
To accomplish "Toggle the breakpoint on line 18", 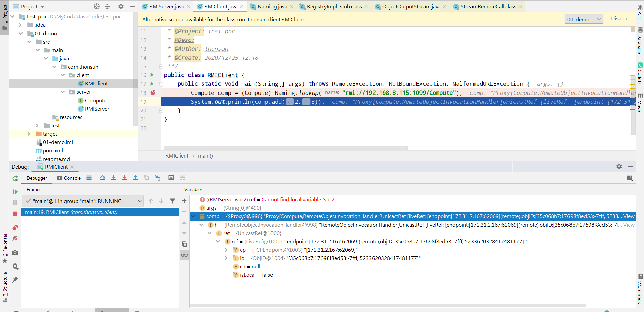I will coord(153,93).
